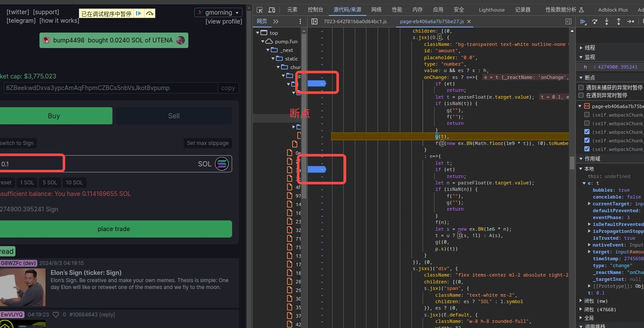This screenshot has width=644, height=328.
Task: Resume script execution in DevTools debugger
Action: pos(583,21)
